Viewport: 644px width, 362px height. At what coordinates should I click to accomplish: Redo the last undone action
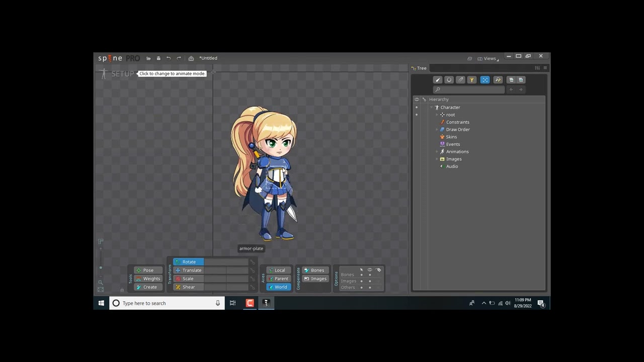(x=179, y=58)
